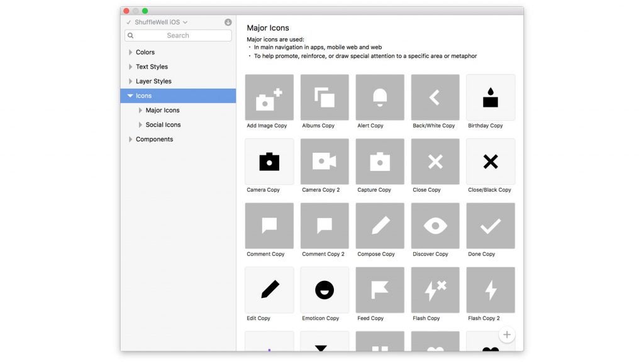Select the Components sidebar item
Screen dimensions: 644x362
pos(178,139)
